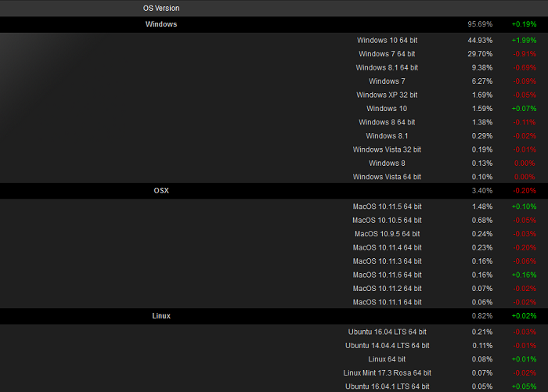
Task: Click the Windows Vista 32 bit row
Action: coord(387,149)
